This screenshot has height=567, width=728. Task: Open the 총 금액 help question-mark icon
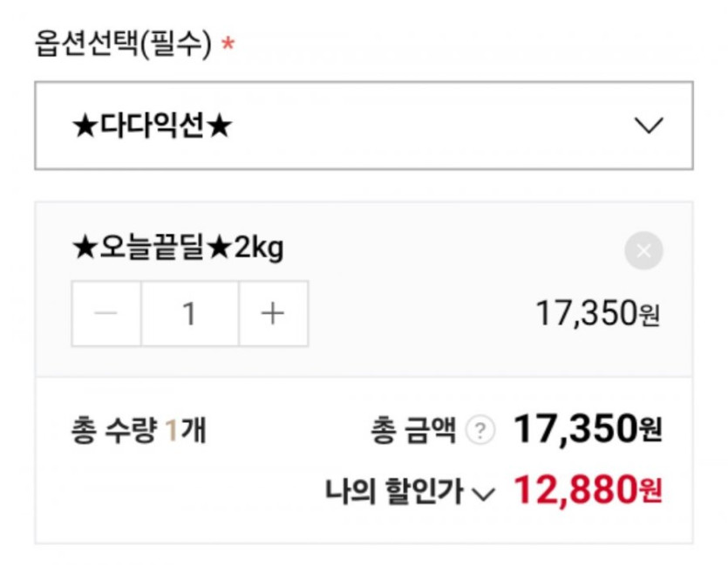(480, 431)
